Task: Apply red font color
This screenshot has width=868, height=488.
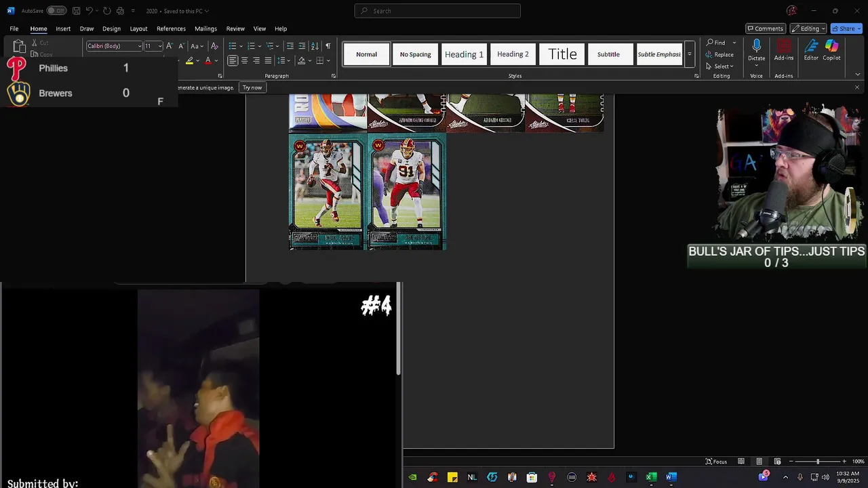Action: pos(208,61)
